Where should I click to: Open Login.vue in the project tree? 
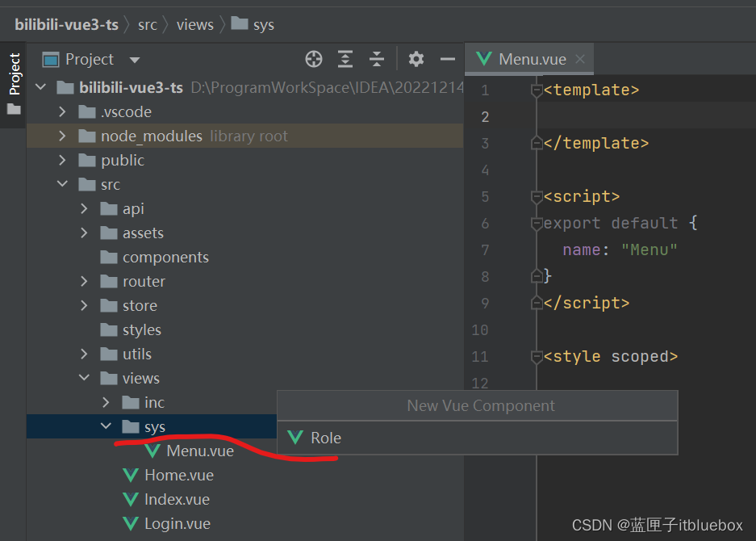177,523
